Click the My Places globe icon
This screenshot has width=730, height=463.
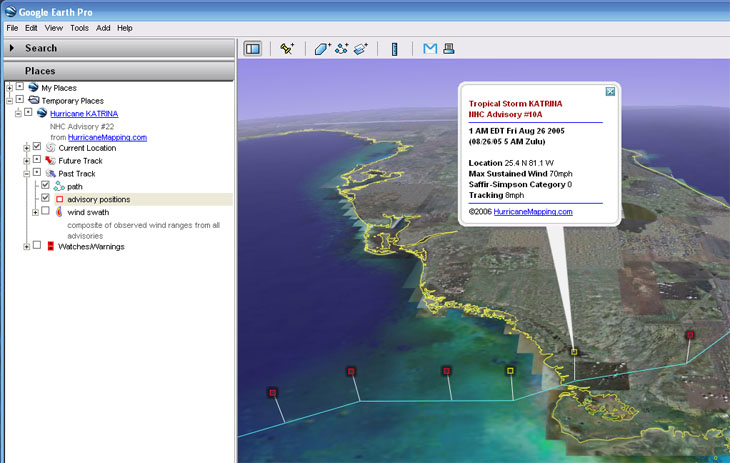33,87
